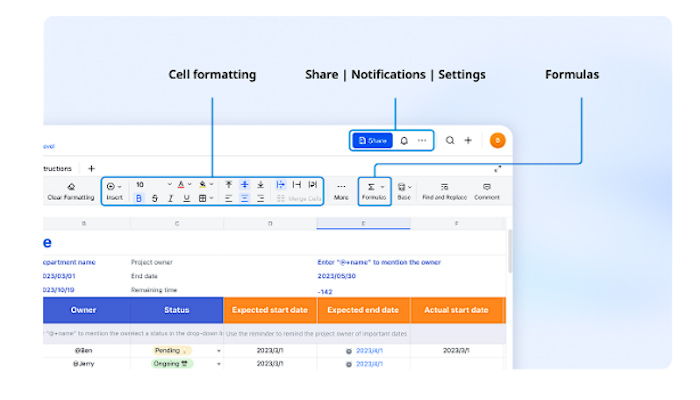Toggle underline text formatting

[x=186, y=198]
